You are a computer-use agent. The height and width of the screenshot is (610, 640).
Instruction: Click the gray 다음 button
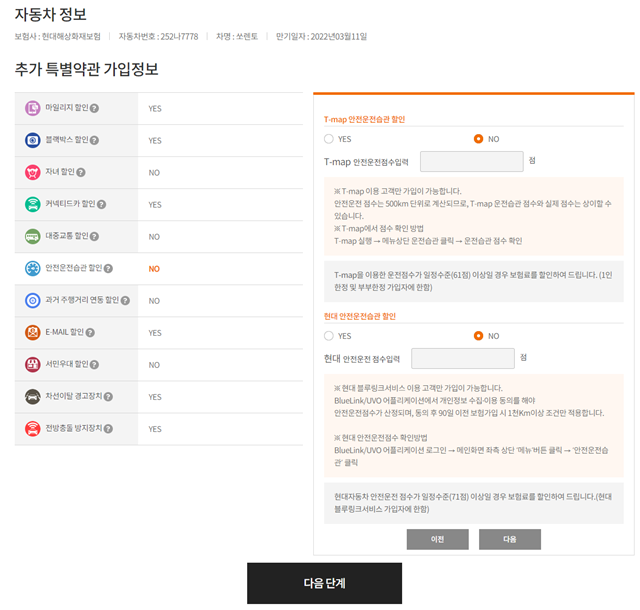pos(510,539)
